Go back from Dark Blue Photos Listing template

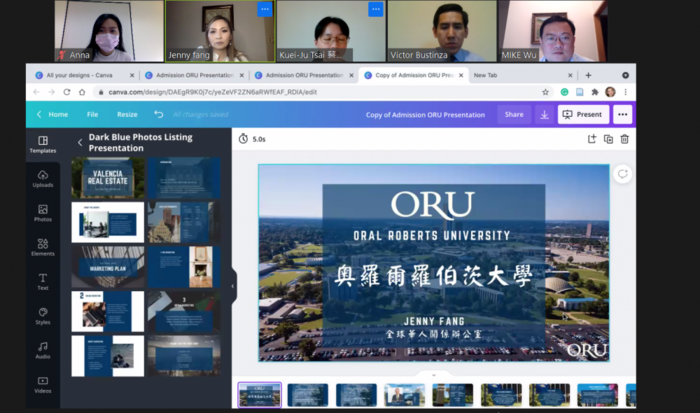coord(80,142)
